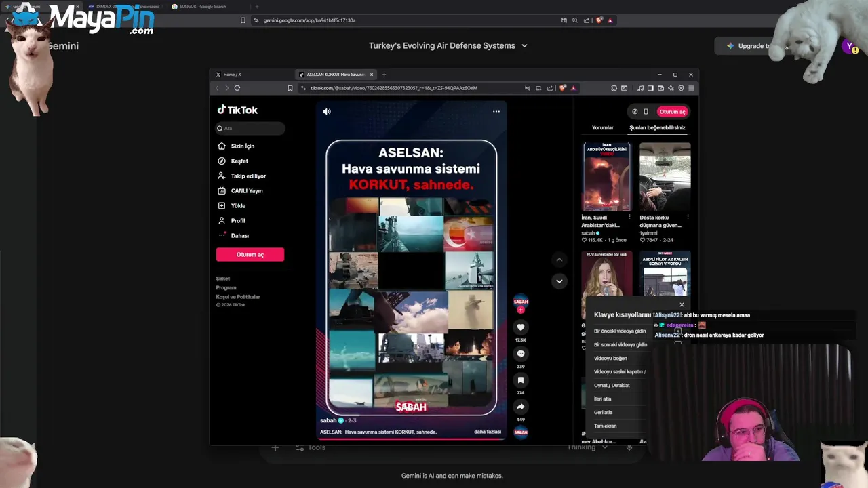868x488 pixels.
Task: Open the VPN shield toolbar icon
Action: click(681, 88)
